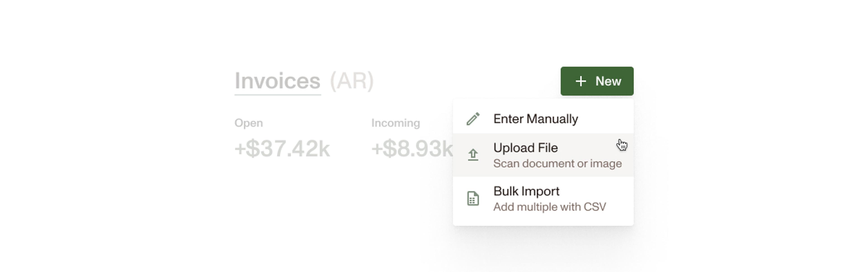Click the 'Enter Manually' label text
Screen dimensions: 868x272
(x=535, y=119)
